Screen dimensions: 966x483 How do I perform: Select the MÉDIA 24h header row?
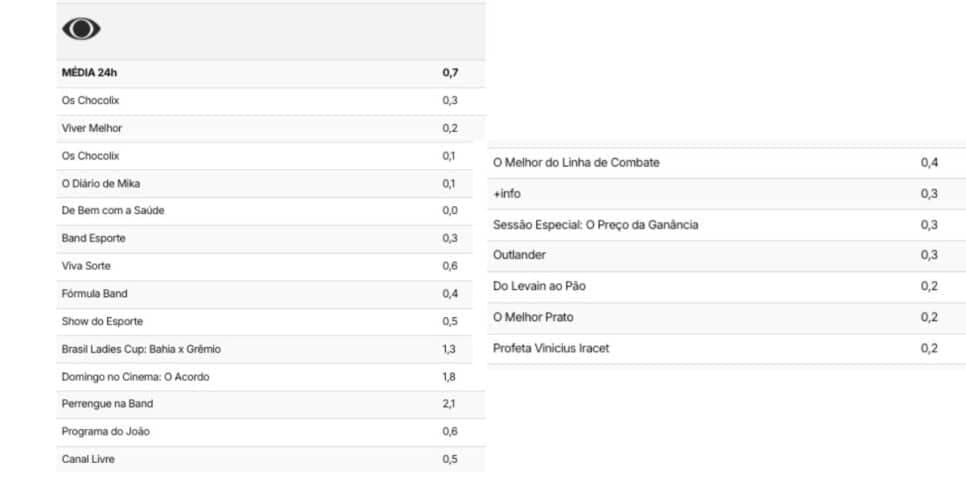tap(270, 73)
